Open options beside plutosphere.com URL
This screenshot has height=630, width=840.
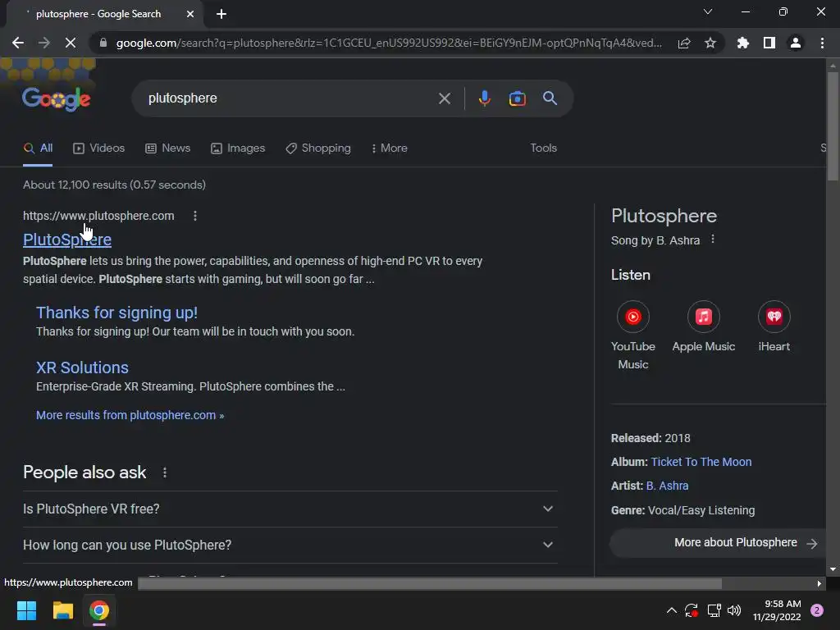[x=195, y=216]
